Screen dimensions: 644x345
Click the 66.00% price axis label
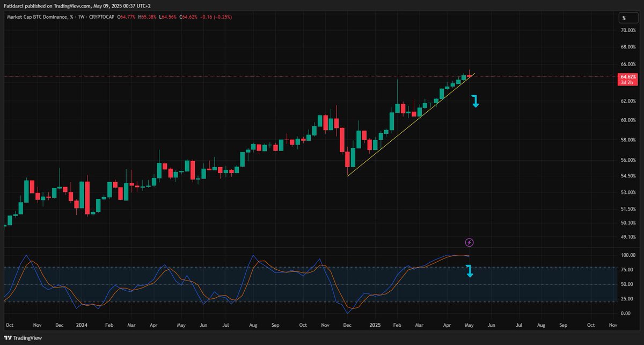coord(628,65)
